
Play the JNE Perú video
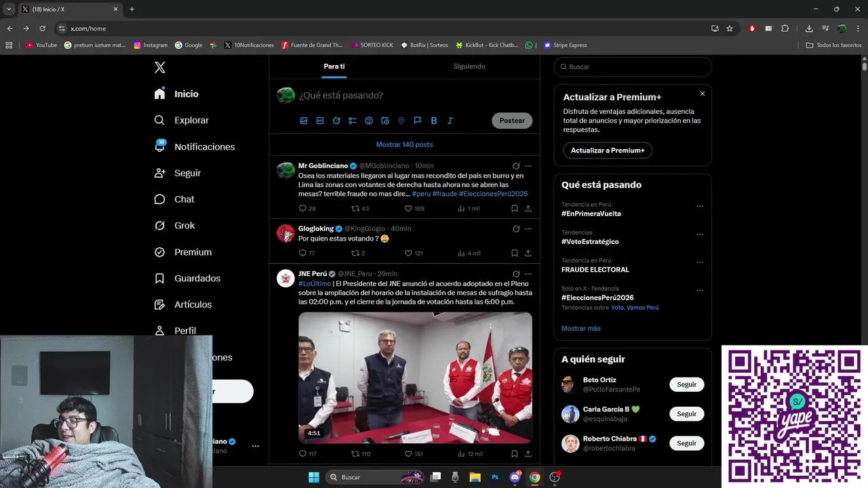(x=415, y=378)
